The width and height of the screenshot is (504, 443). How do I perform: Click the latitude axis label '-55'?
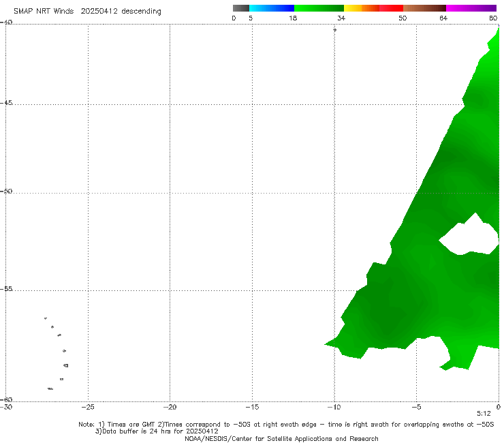6,289
